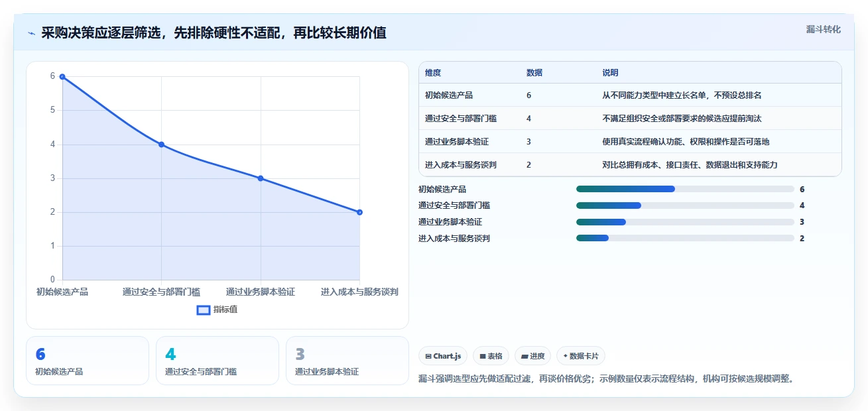Click the title 采购决策应逐层筛选
This screenshot has height=411, width=868.
tap(214, 32)
